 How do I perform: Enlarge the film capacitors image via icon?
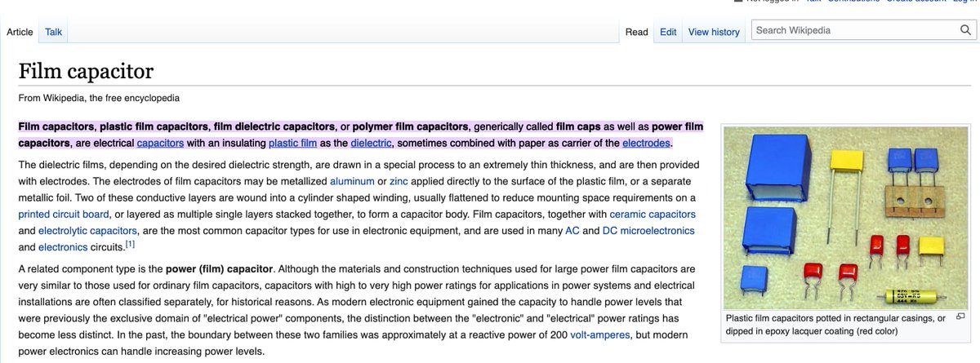click(960, 317)
